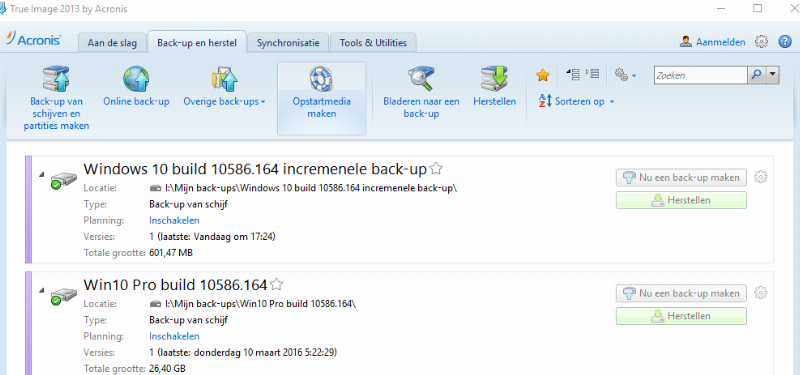Click inside the Zoeken search field
The width and height of the screenshot is (800, 375).
pos(701,76)
